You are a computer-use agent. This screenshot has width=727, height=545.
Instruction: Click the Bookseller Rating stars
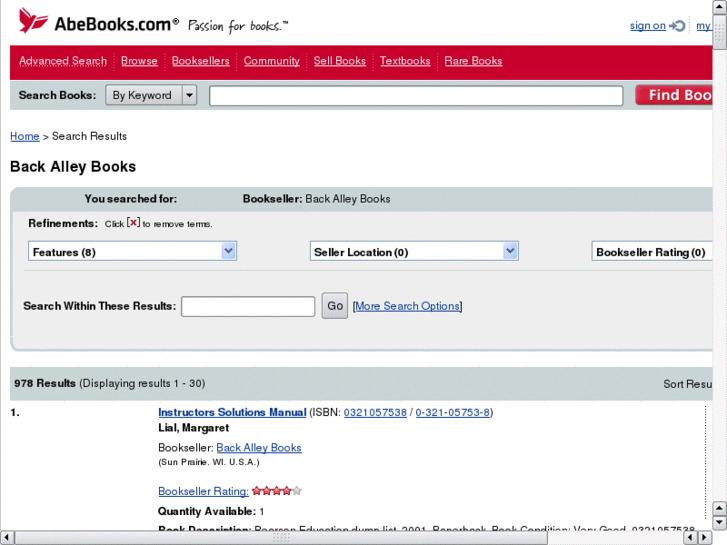pos(277,491)
